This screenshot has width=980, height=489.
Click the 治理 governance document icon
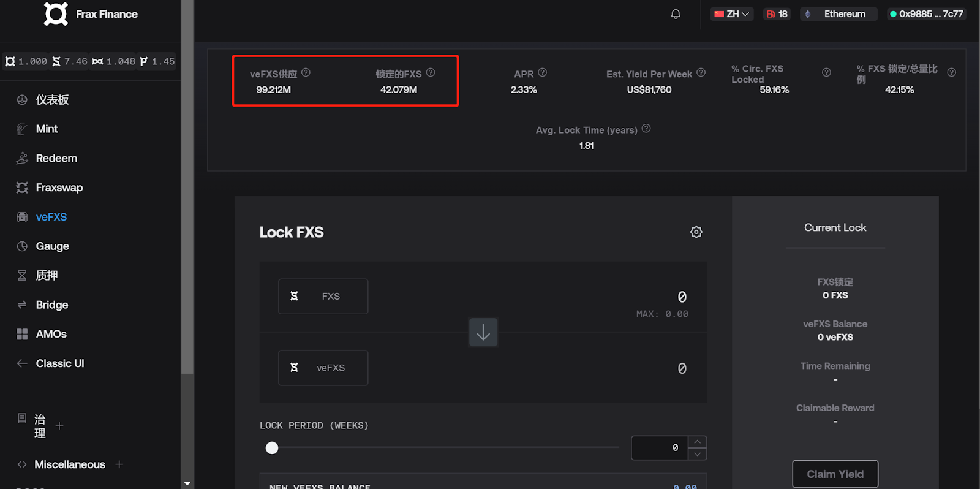[22, 419]
